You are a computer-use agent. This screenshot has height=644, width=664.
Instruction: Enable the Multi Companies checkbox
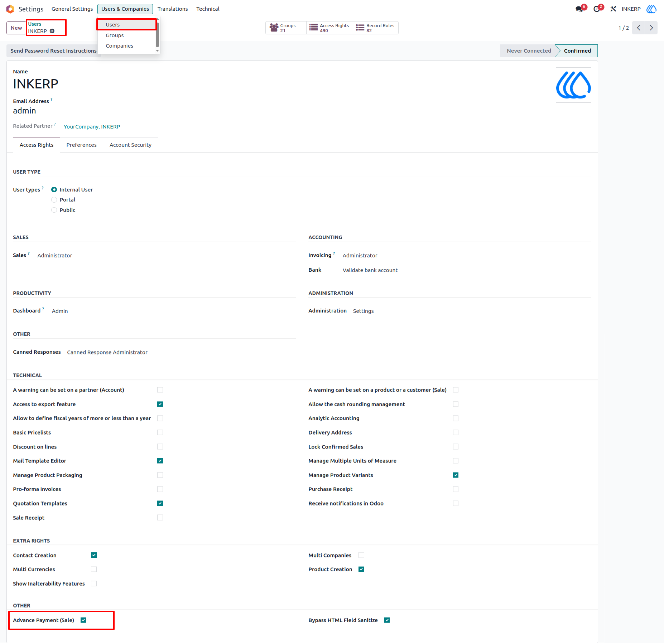(x=361, y=555)
